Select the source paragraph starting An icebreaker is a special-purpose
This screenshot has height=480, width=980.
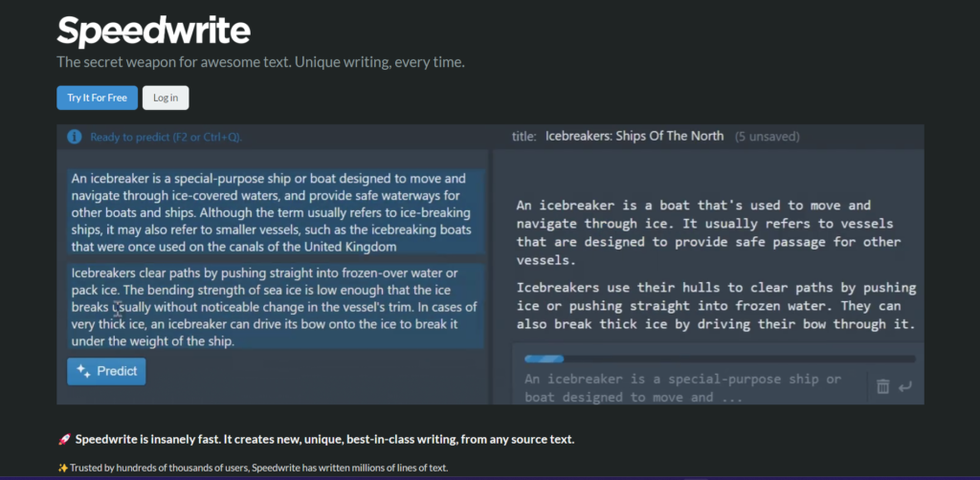point(276,212)
